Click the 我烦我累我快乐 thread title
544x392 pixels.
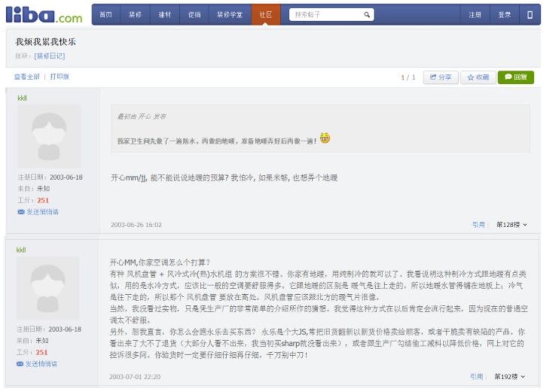45,42
